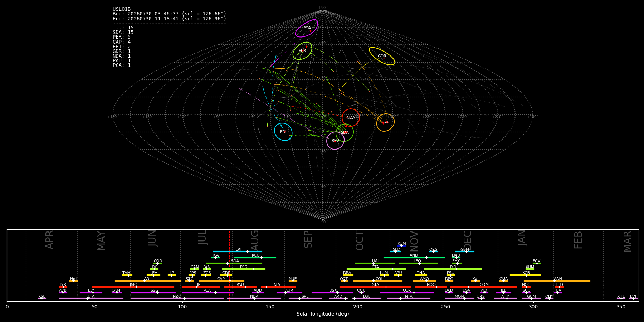Click the ARI shower bar in timeline
Viewport: 644px width, 322px height.
click(x=148, y=281)
